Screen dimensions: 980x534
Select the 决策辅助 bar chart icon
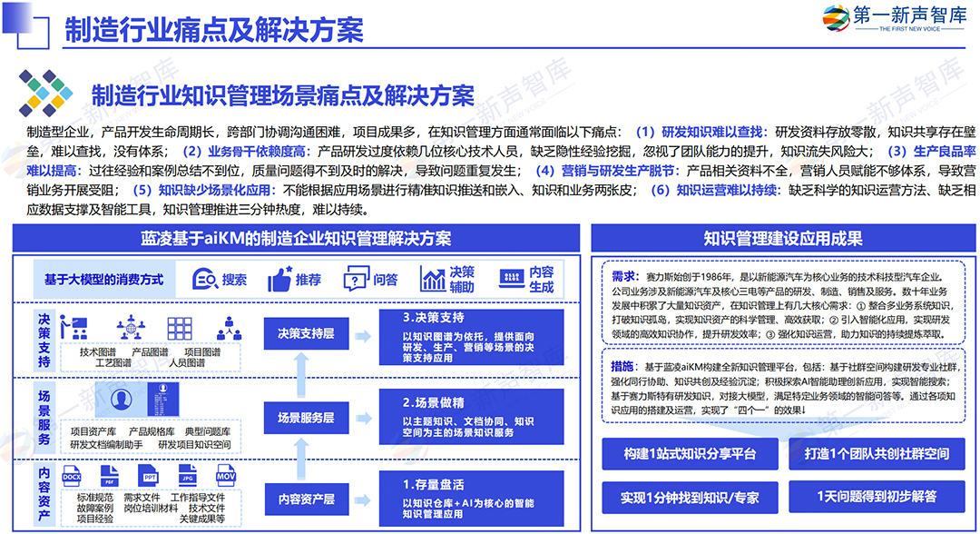[x=433, y=279]
